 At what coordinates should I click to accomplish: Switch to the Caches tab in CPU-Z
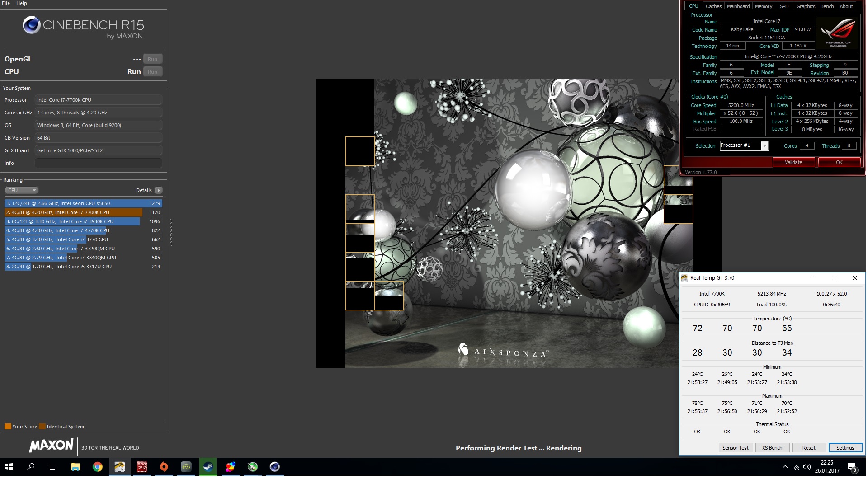coord(713,6)
